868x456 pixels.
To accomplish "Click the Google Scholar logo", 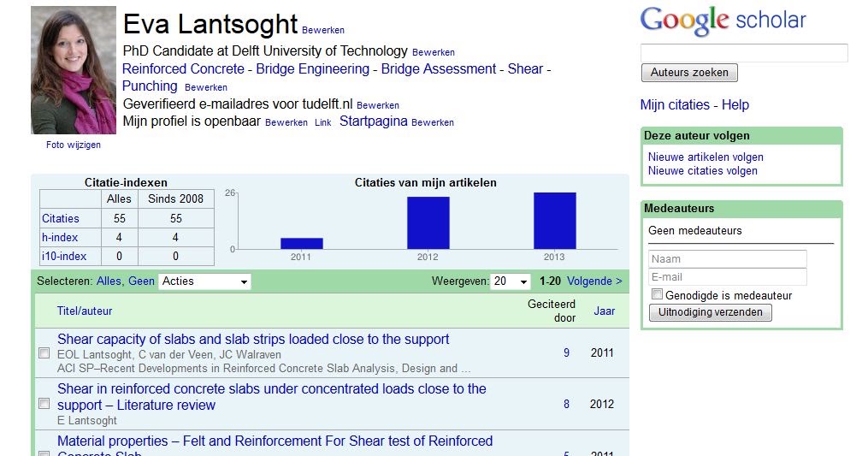I will 723,21.
